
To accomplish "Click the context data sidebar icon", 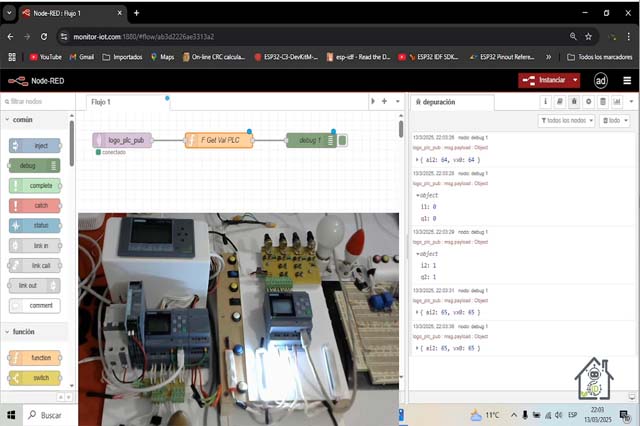I will tap(602, 101).
